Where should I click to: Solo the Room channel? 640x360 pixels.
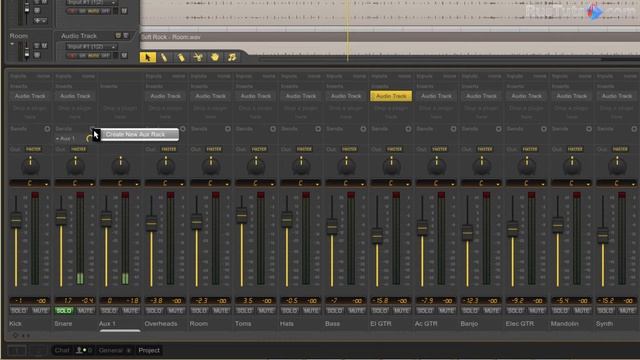199,311
